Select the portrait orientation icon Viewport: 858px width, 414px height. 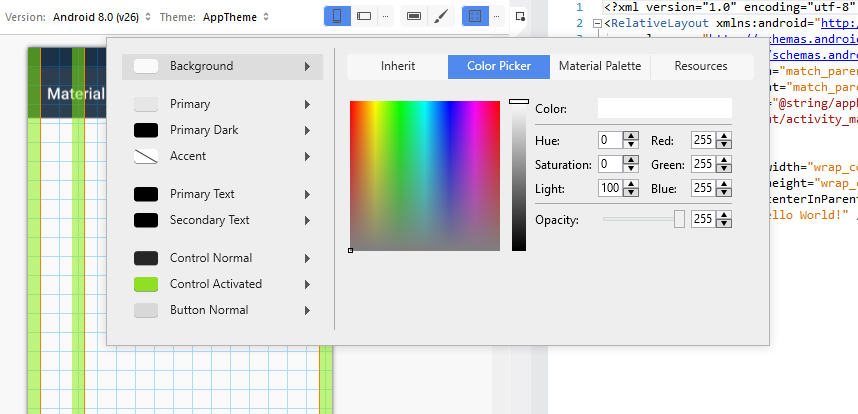click(x=338, y=17)
